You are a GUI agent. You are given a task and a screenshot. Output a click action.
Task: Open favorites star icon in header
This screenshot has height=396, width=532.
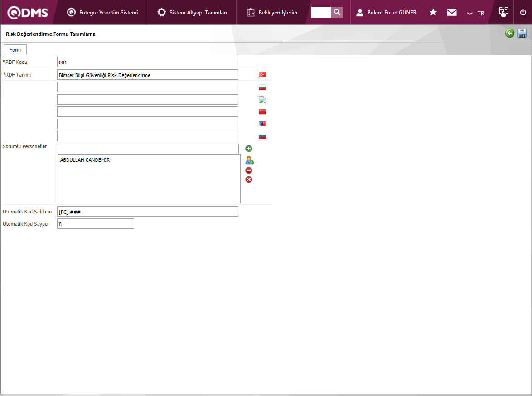(433, 12)
